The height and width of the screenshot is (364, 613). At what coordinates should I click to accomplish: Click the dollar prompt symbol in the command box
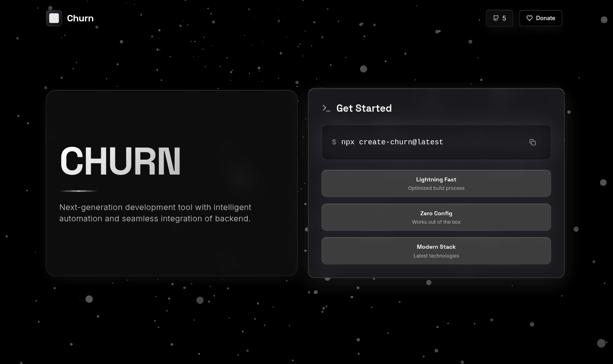pyautogui.click(x=334, y=142)
